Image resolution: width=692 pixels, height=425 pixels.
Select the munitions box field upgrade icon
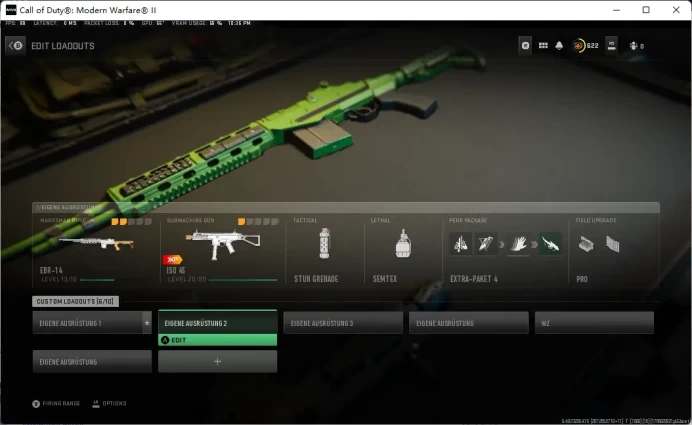coord(587,244)
